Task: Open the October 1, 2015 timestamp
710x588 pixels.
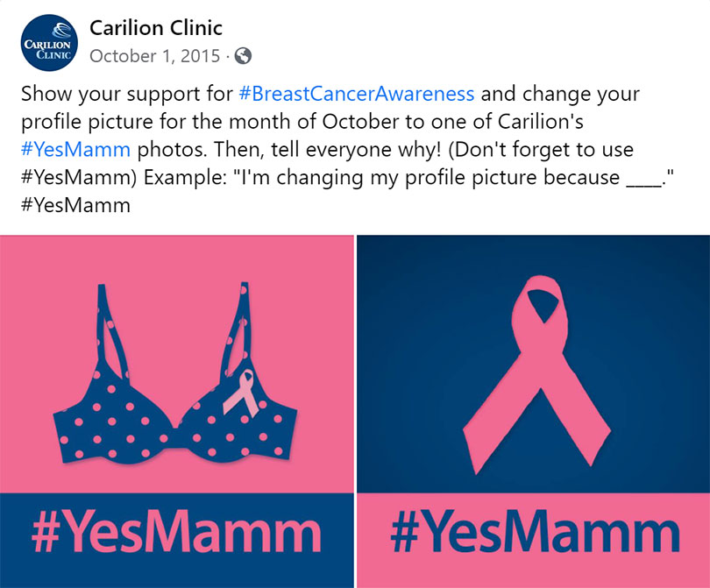Action: 154,56
